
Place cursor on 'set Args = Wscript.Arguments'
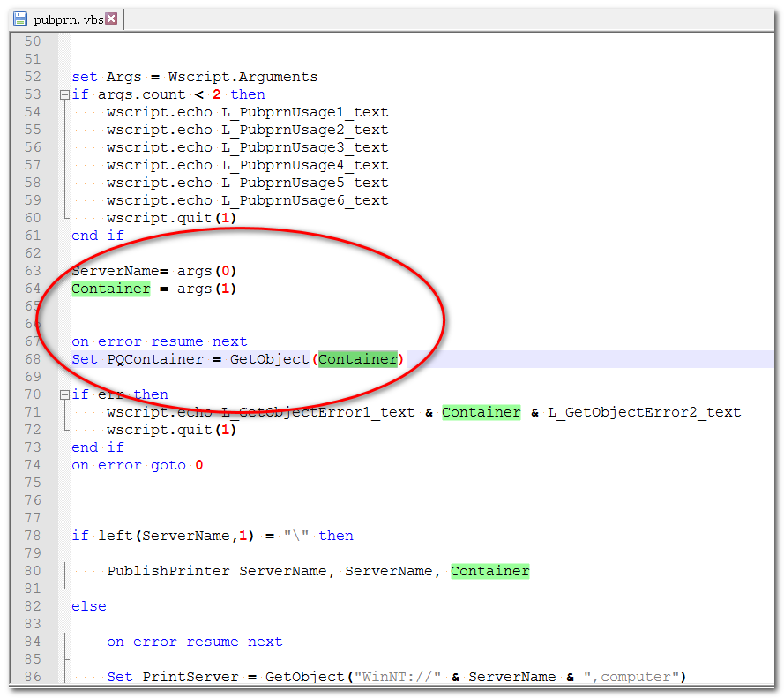[x=195, y=77]
